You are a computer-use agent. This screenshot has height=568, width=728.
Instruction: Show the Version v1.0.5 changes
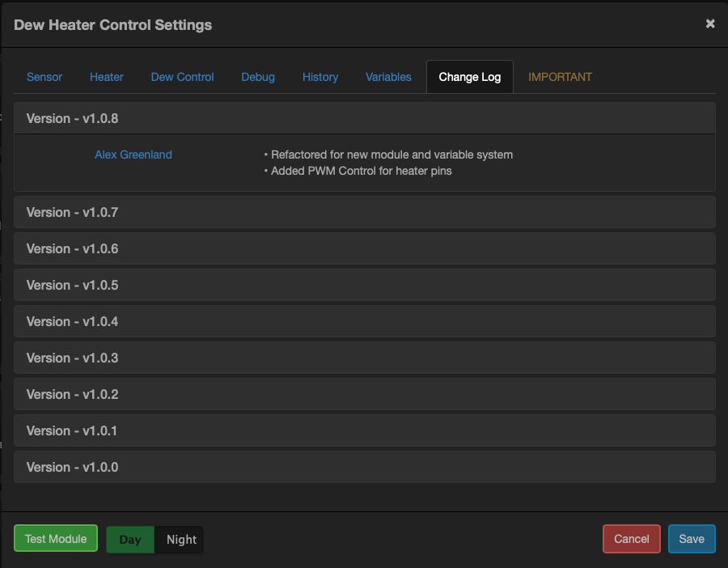(72, 285)
